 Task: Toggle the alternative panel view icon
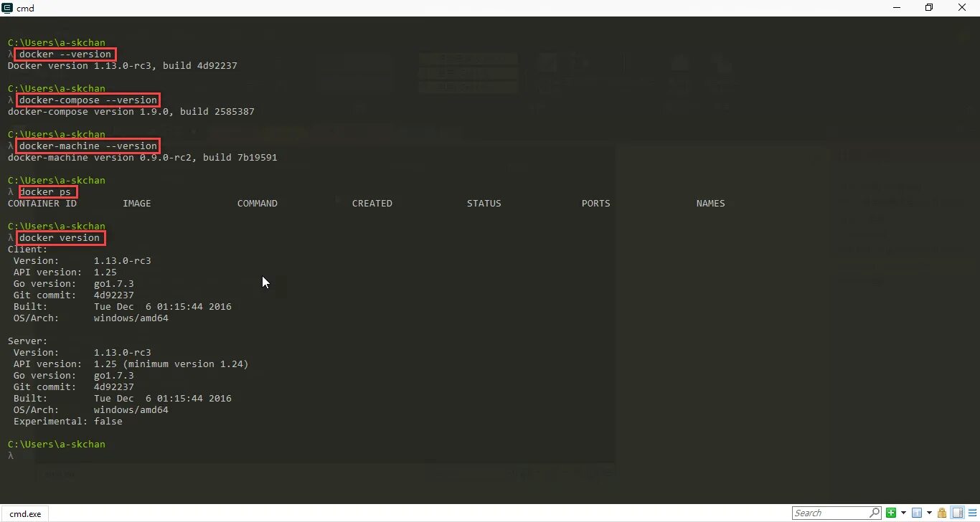[x=957, y=513]
